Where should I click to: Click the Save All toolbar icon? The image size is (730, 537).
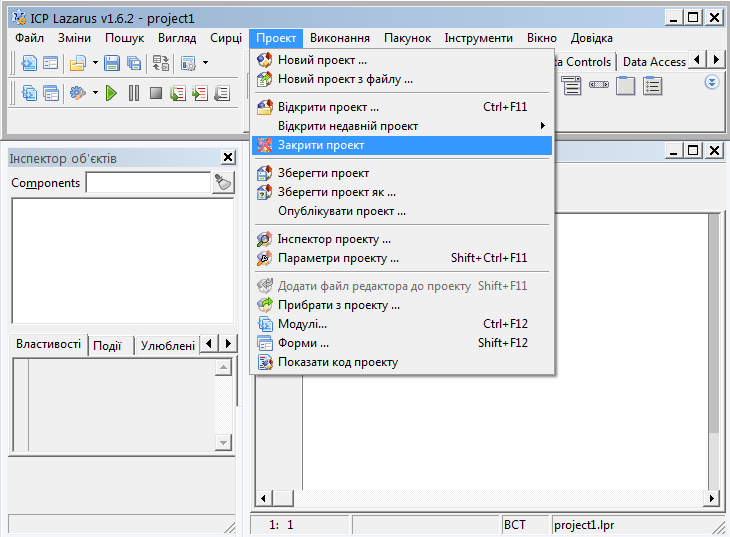tap(134, 62)
